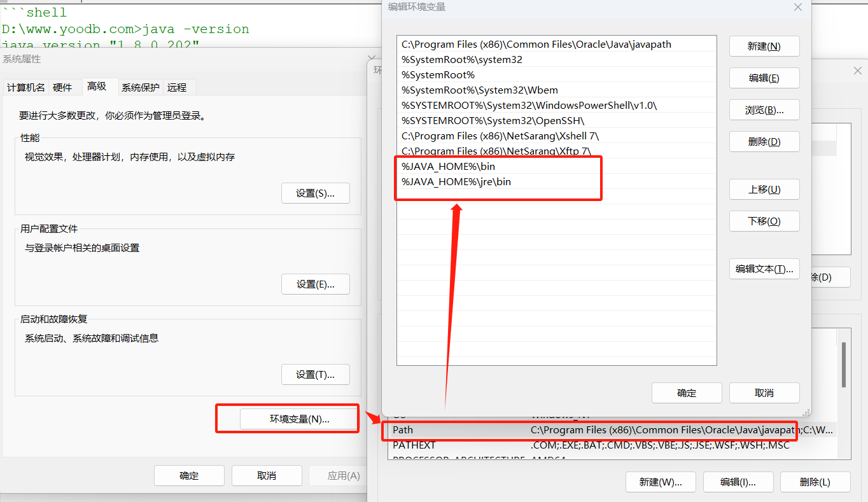Image resolution: width=868 pixels, height=502 pixels.
Task: Click 新建(N) in the edit path dialog
Action: [x=764, y=46]
